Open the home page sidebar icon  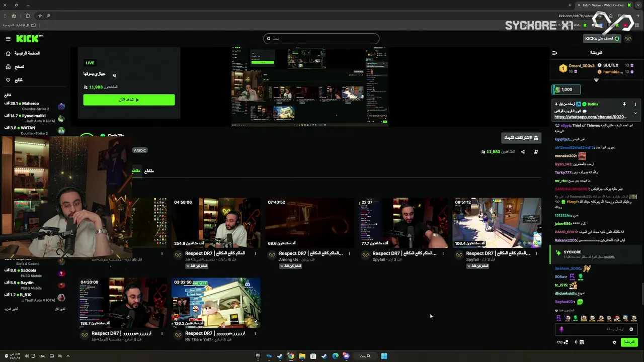(x=8, y=53)
